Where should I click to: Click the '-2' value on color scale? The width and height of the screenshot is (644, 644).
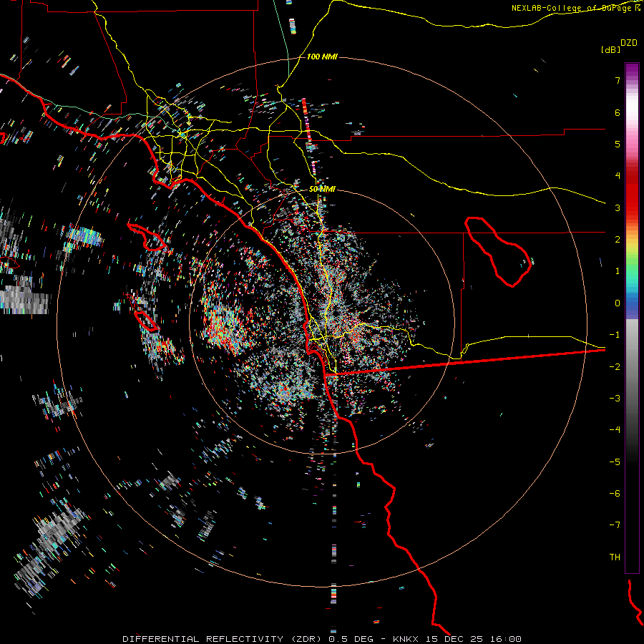point(615,367)
